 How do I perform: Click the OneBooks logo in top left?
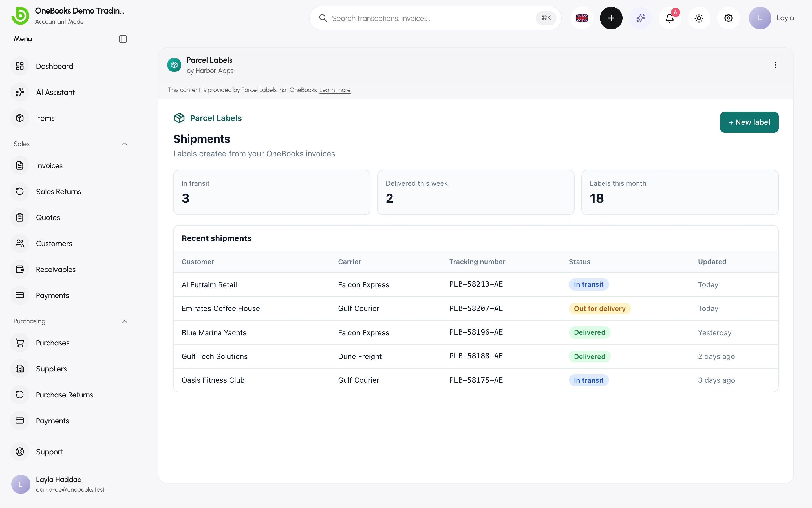(20, 16)
